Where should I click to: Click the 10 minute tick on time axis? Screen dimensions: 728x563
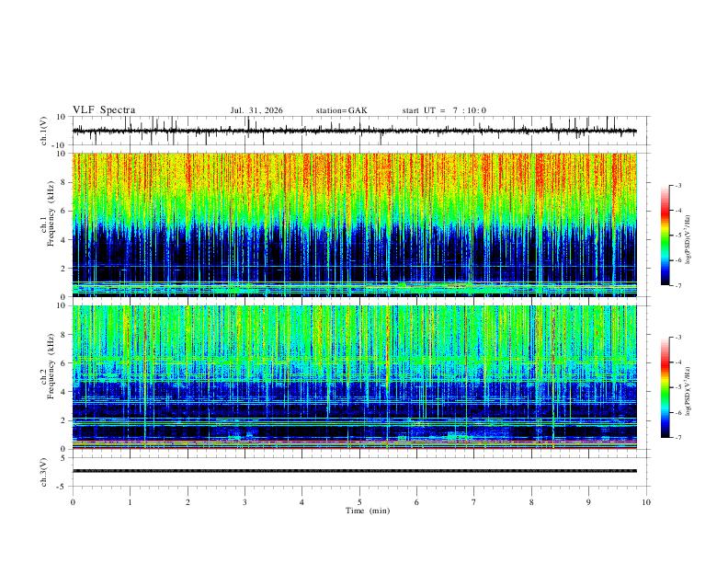[646, 502]
